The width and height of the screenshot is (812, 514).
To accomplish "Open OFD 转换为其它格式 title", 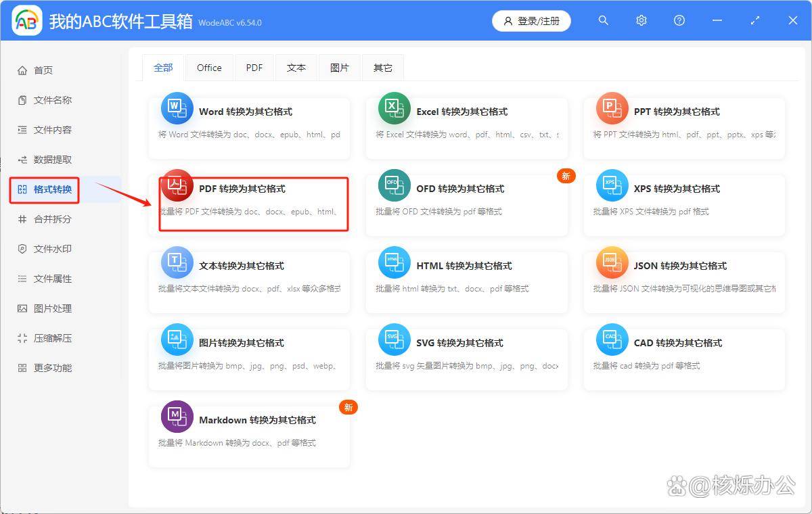I will (x=461, y=189).
